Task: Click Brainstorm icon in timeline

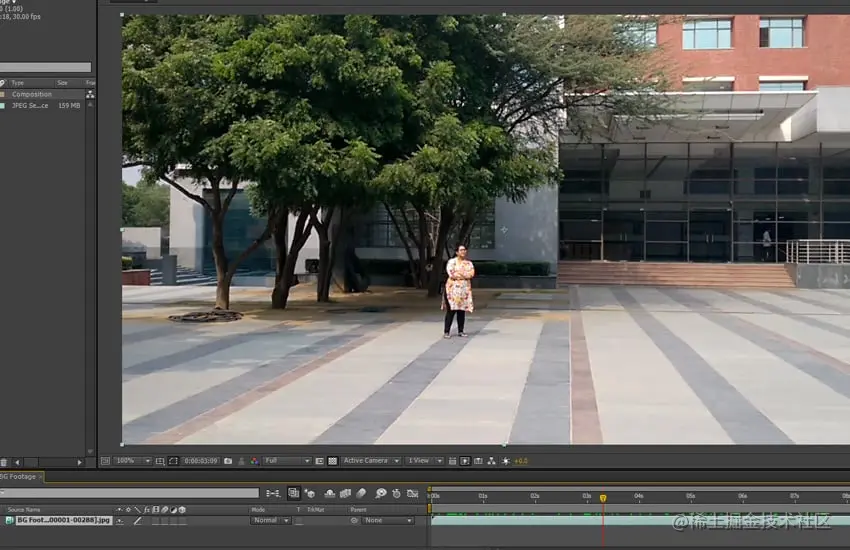Action: pos(381,493)
